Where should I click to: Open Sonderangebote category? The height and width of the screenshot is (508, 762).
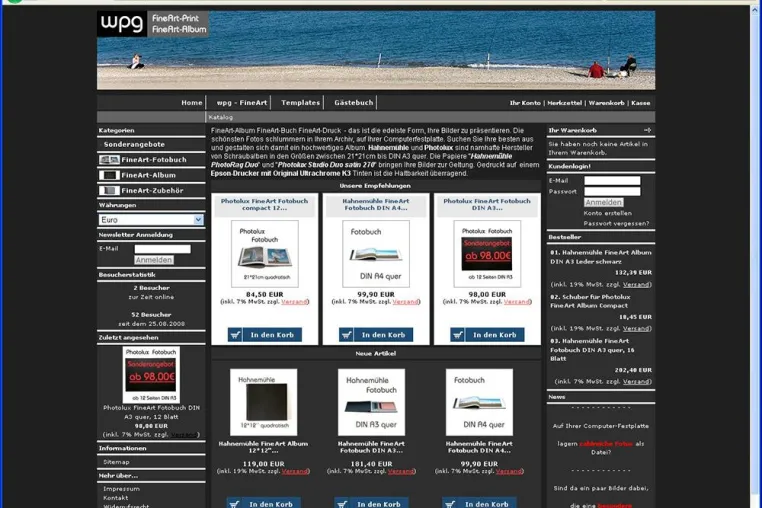[134, 144]
